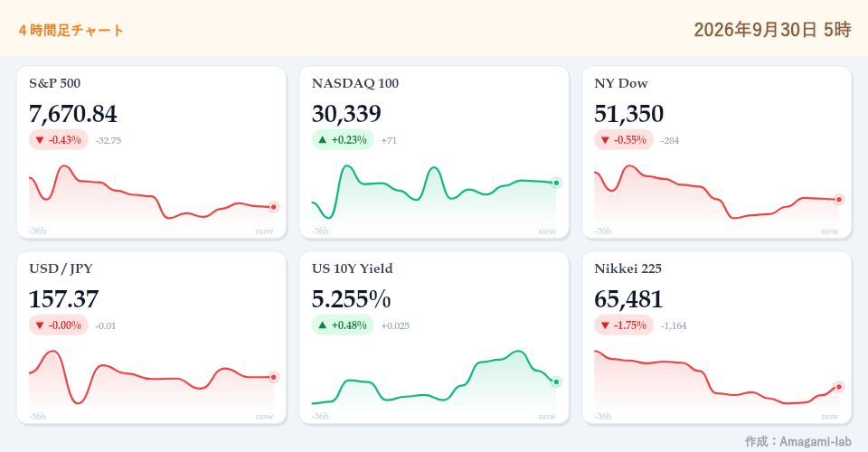Open the Nikkei 225 sparkline chart
Viewport: 868px width, 452px height.
pyautogui.click(x=717, y=379)
